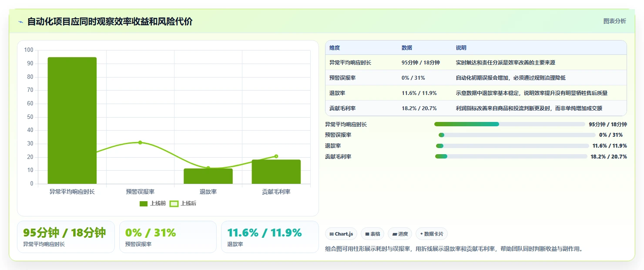The width and height of the screenshot is (644, 270).
Task: Click table cell 0% / 31%
Action: point(413,78)
